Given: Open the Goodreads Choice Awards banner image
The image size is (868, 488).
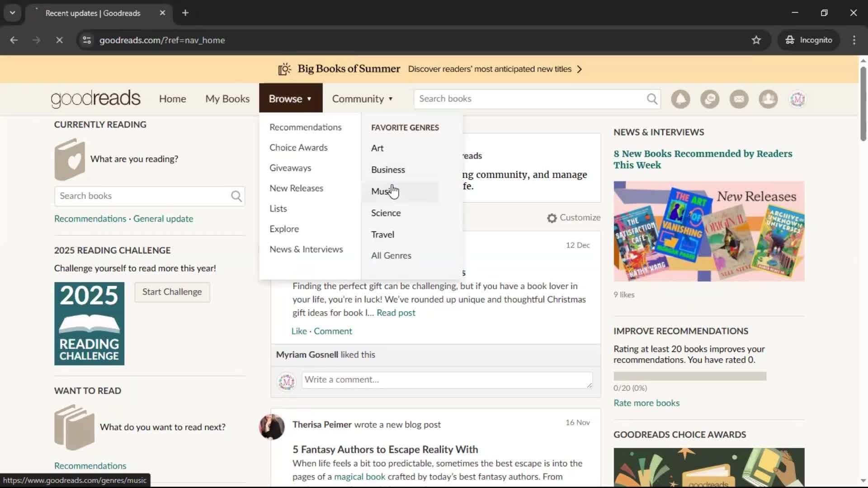Looking at the screenshot, I should (x=709, y=467).
